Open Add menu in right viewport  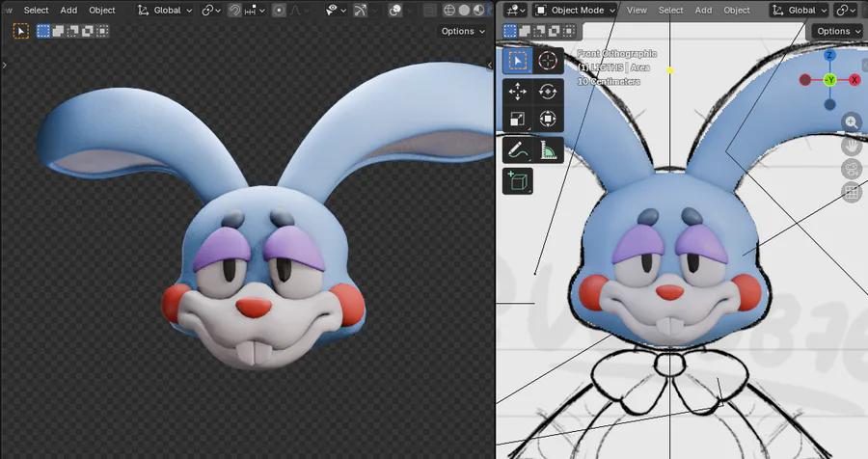pos(704,10)
